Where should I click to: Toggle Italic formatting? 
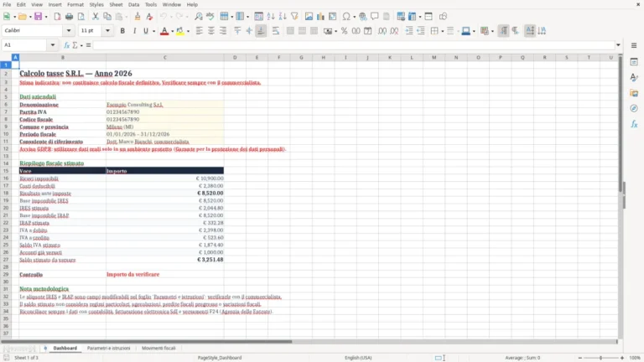[134, 31]
